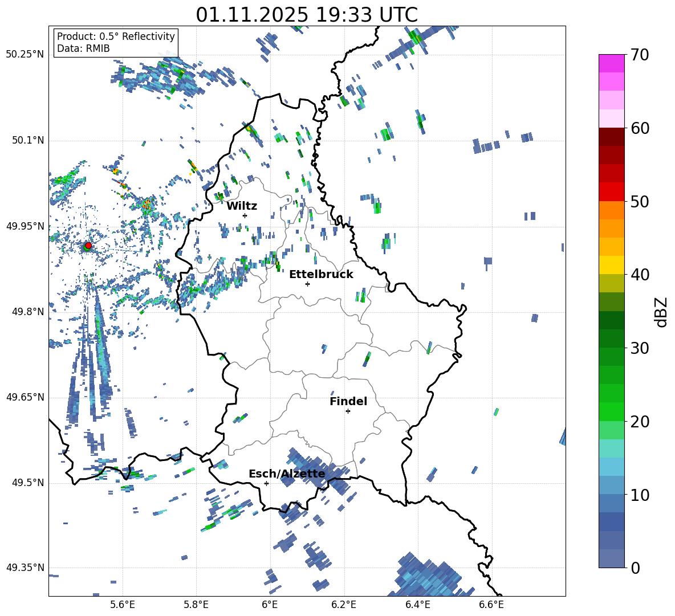Image resolution: width=675 pixels, height=616 pixels.
Task: Click the 0 value on the colorbar
Action: (635, 568)
